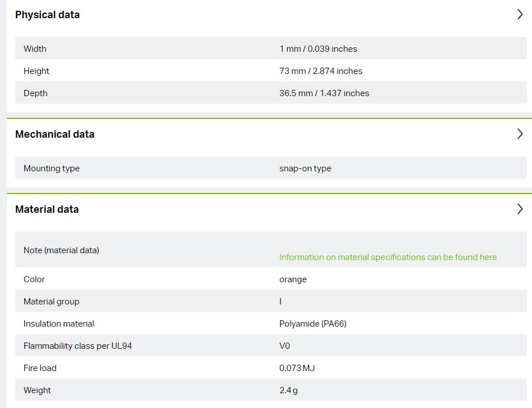The image size is (532, 408).
Task: Click the orange color value
Action: pyautogui.click(x=293, y=279)
